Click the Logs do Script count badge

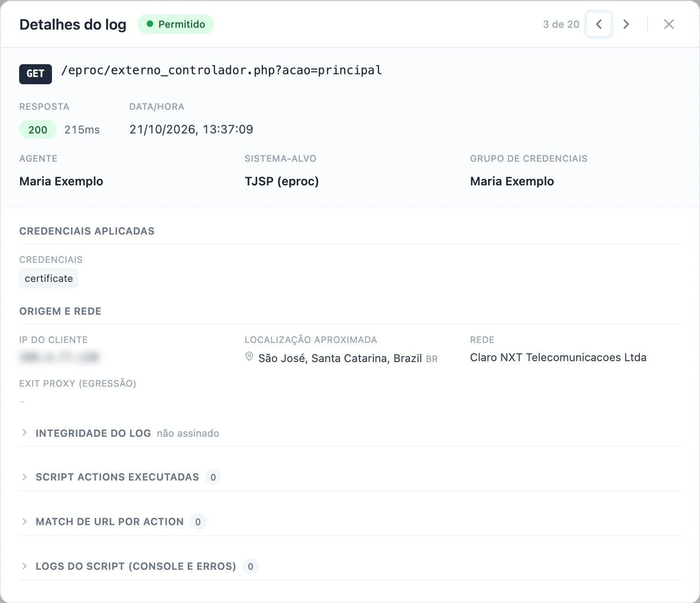point(251,566)
